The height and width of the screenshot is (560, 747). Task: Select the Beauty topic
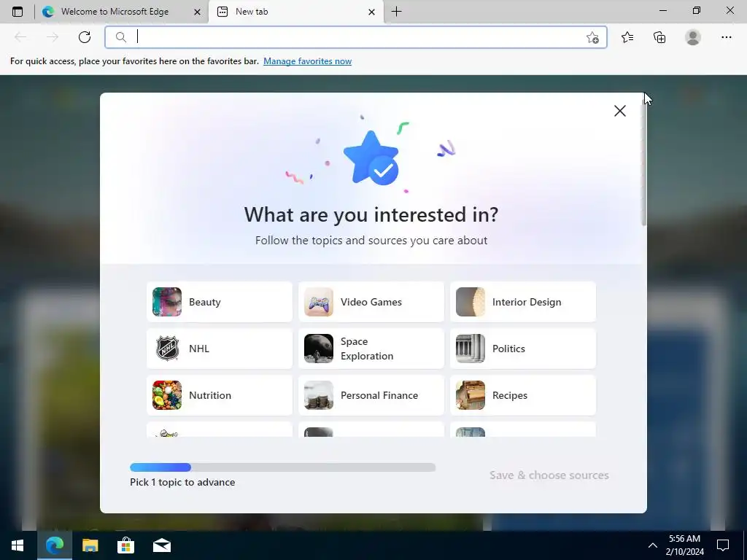pyautogui.click(x=220, y=302)
